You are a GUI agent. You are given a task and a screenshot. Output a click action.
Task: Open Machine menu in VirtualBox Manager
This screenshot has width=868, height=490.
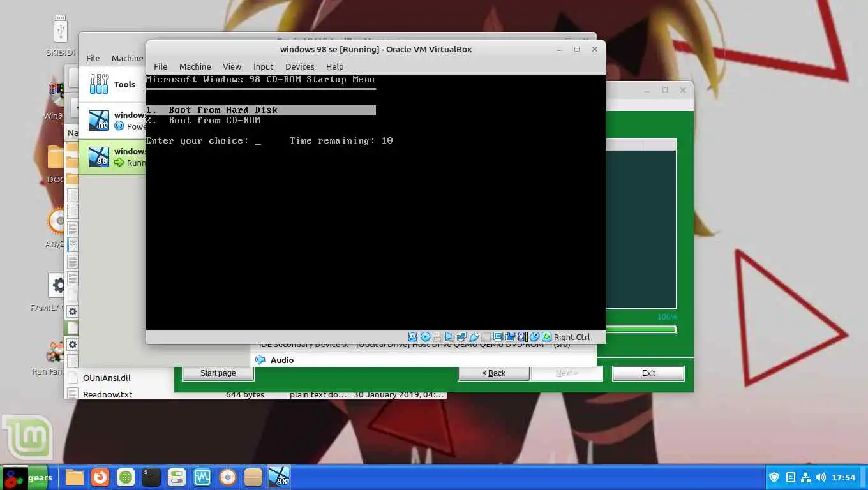(127, 58)
